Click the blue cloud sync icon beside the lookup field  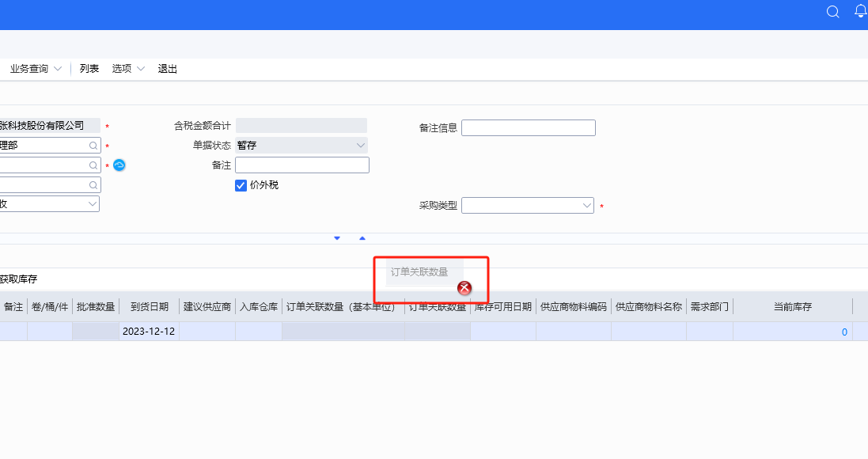click(x=119, y=165)
